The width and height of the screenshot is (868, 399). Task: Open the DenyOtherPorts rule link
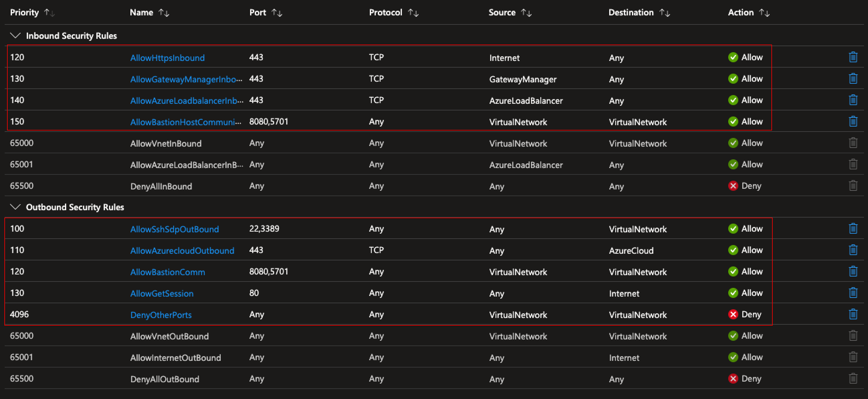161,315
